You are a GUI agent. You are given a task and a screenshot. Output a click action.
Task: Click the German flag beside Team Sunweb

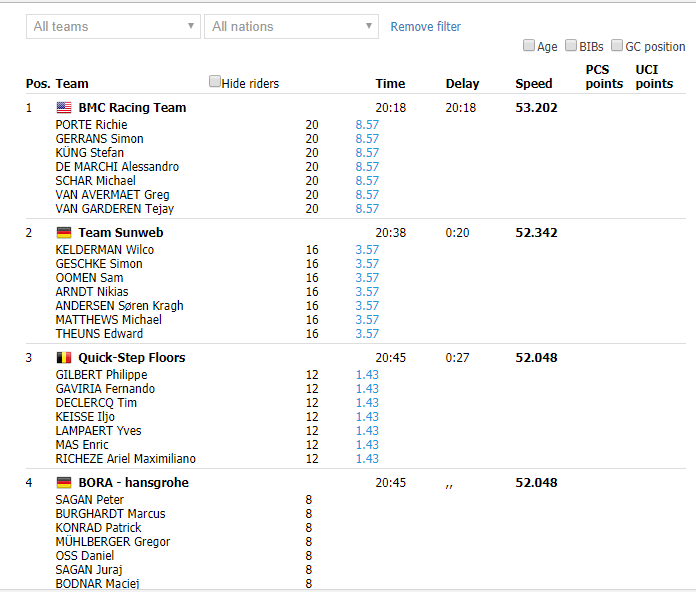64,233
